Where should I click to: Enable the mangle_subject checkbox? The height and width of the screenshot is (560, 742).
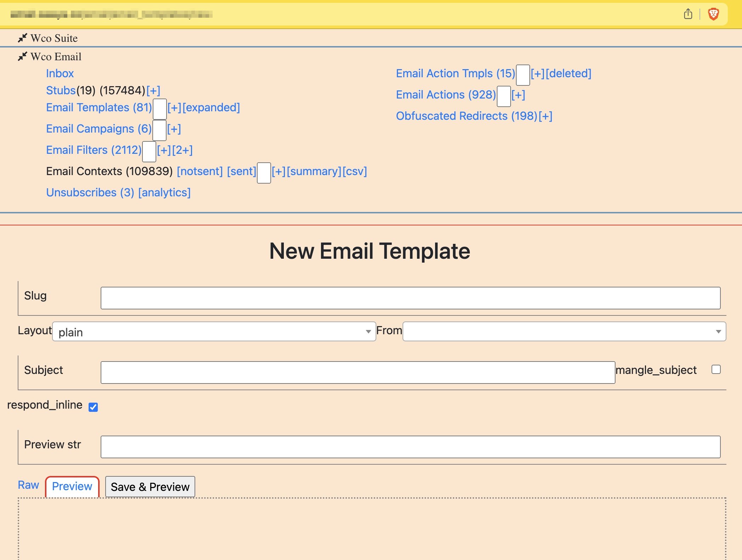coord(716,370)
